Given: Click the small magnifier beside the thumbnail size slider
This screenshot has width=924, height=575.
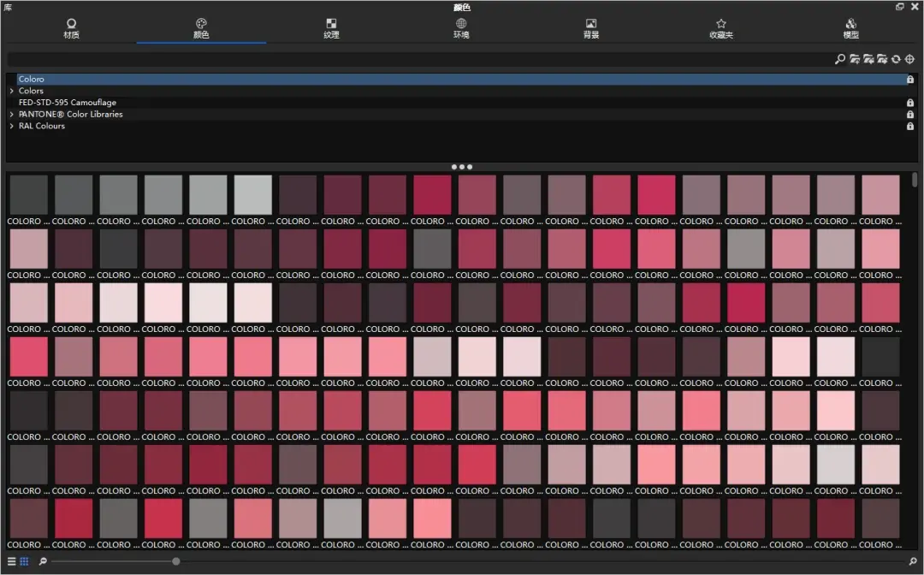Looking at the screenshot, I should coord(43,561).
